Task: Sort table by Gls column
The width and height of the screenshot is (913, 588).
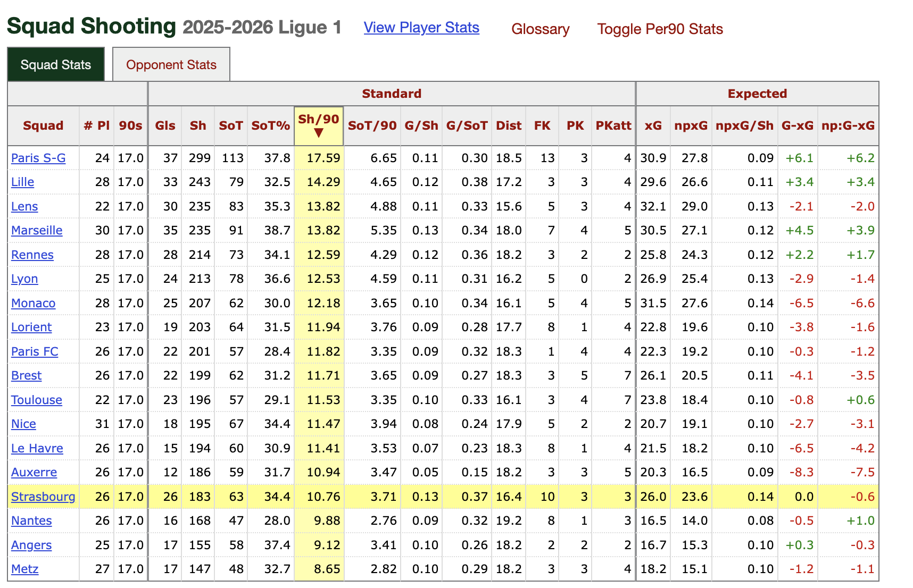Action: [165, 125]
